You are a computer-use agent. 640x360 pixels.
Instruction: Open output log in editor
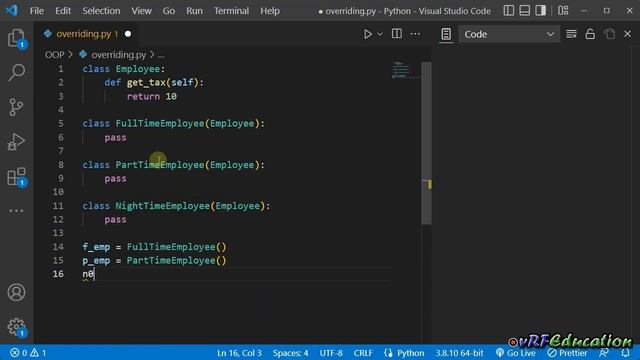pyautogui.click(x=609, y=34)
